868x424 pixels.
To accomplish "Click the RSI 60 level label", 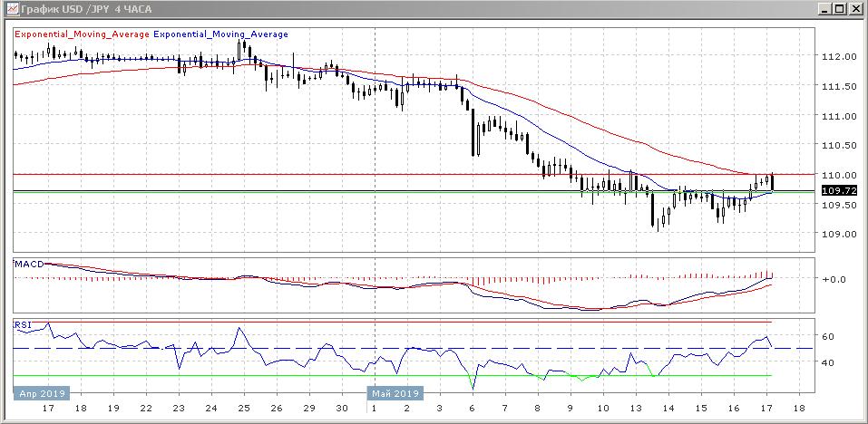I will coord(828,336).
